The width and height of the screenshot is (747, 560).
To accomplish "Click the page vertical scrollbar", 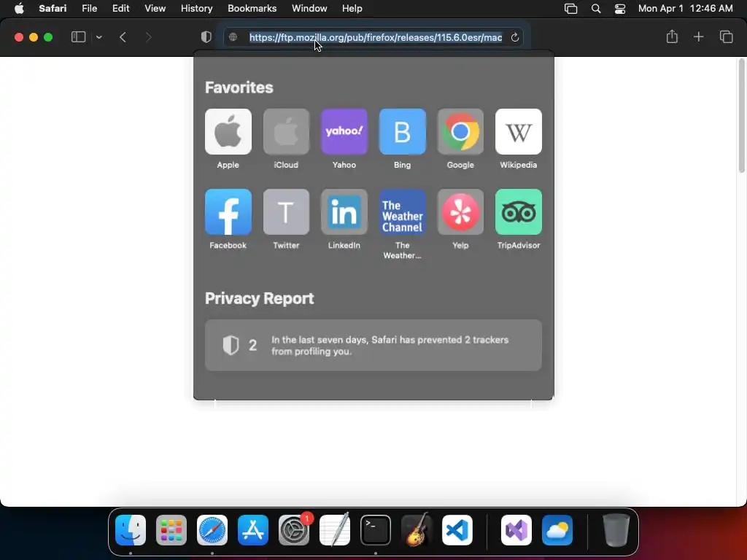I will click(x=741, y=116).
